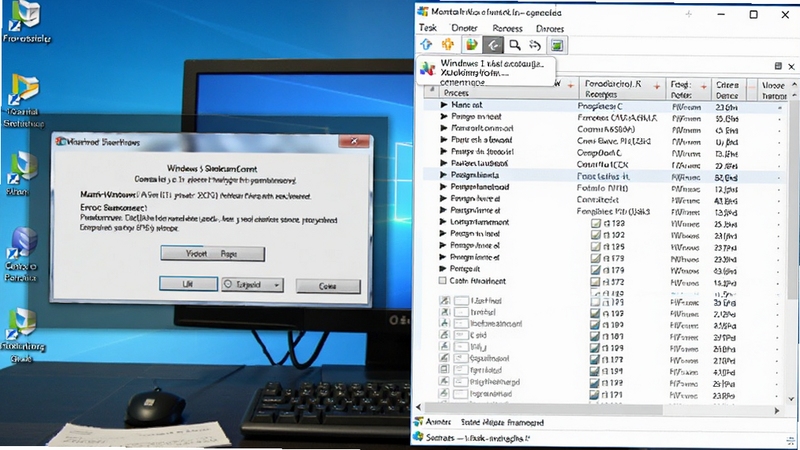Image resolution: width=800 pixels, height=450 pixels.
Task: Close the inner panel with its X icon
Action: point(791,66)
